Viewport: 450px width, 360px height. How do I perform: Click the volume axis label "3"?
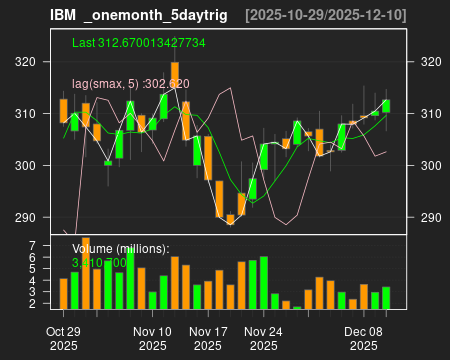[32, 292]
